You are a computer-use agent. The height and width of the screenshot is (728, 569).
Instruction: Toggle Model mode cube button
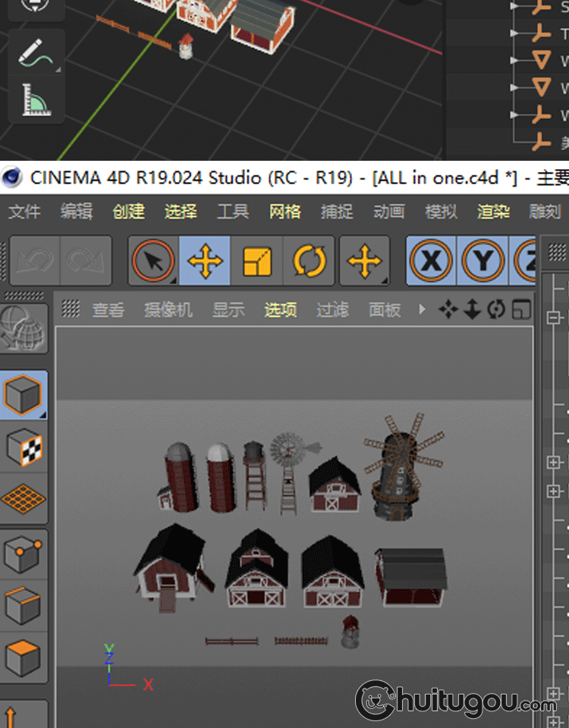click(24, 395)
